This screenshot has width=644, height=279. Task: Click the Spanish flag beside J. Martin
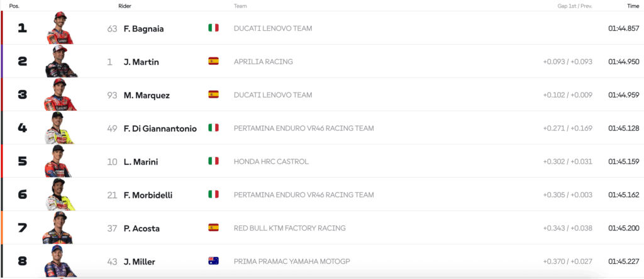213,62
